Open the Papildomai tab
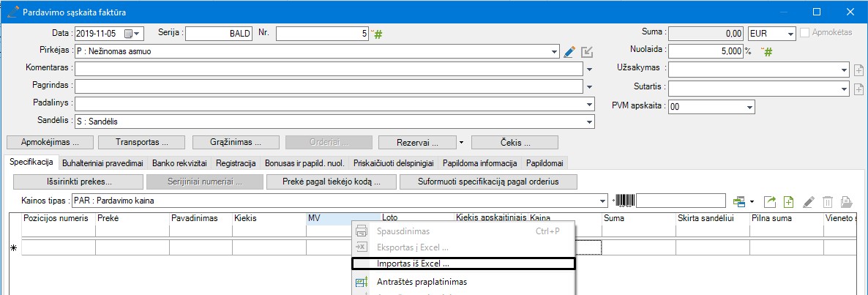Viewport: 868px width, 295px height. click(545, 163)
